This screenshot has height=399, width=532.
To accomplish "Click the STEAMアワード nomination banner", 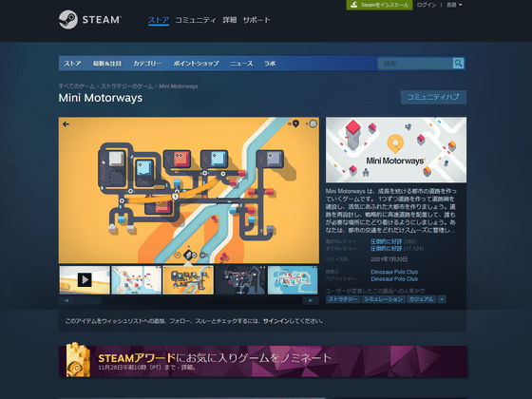I will coord(262,361).
